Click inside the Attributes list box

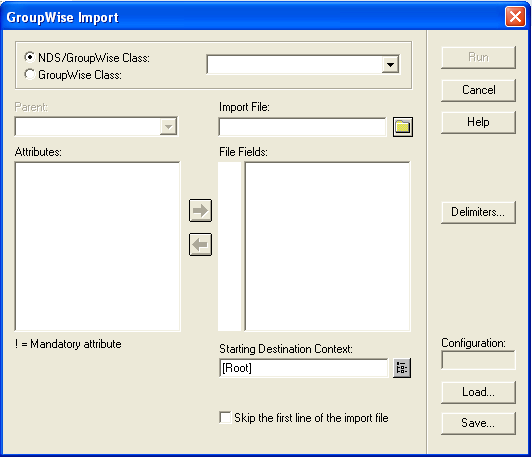click(x=98, y=246)
